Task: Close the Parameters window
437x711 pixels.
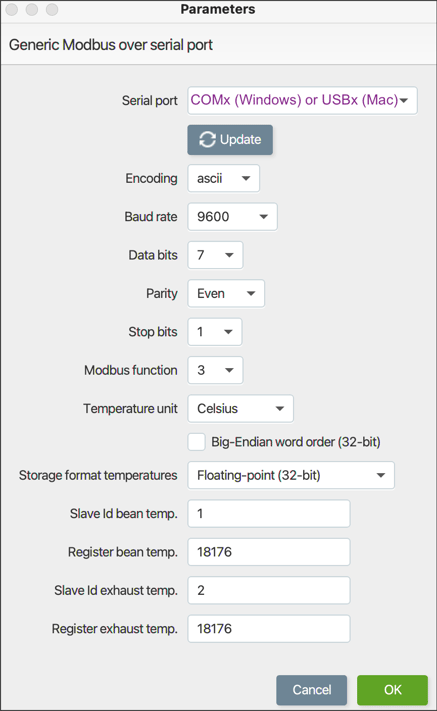Action: pos(12,10)
